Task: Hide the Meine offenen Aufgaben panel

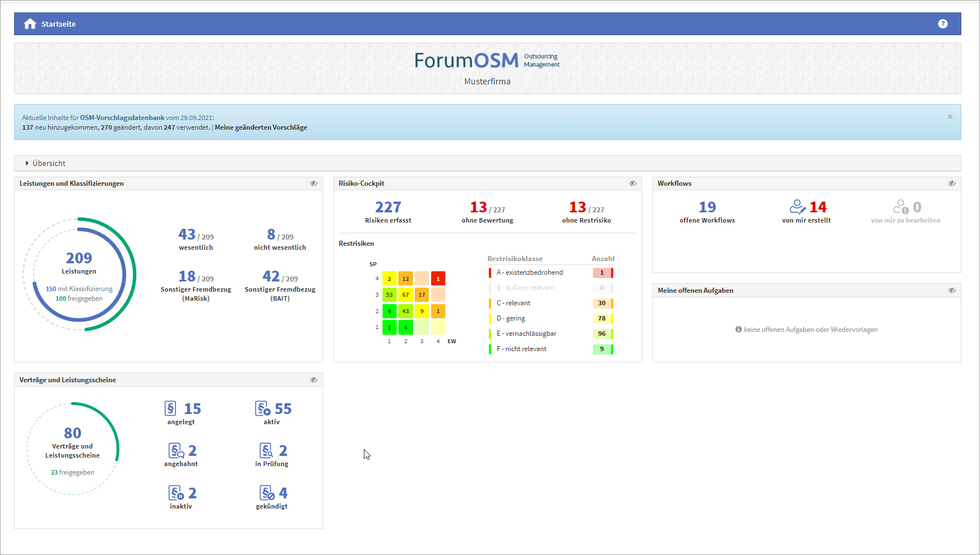Action: pyautogui.click(x=952, y=291)
